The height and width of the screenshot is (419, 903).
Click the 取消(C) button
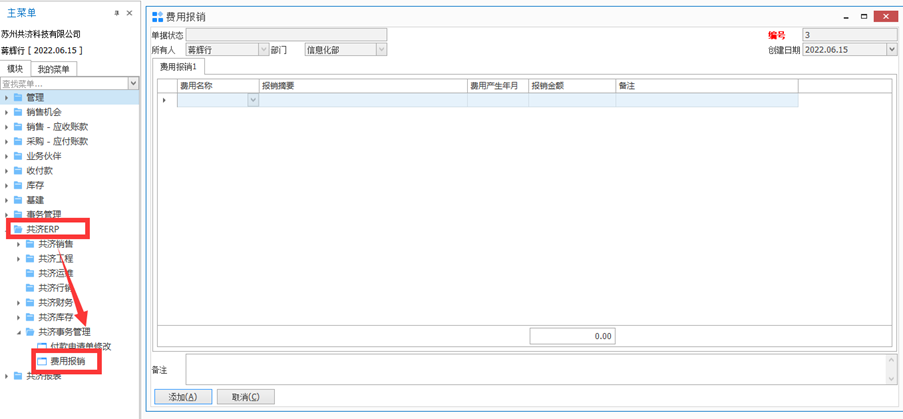click(245, 397)
